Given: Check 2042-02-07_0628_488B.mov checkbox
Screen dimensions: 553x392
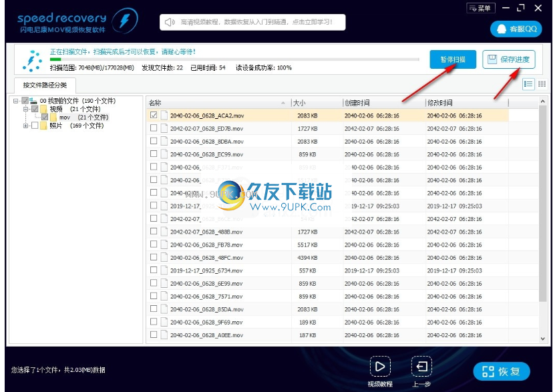Looking at the screenshot, I should coord(154,232).
